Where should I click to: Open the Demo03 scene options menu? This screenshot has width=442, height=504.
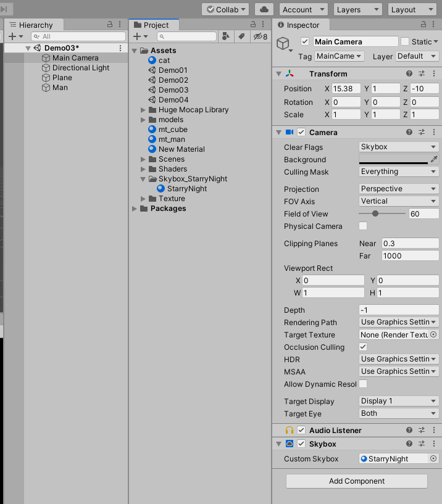[120, 48]
